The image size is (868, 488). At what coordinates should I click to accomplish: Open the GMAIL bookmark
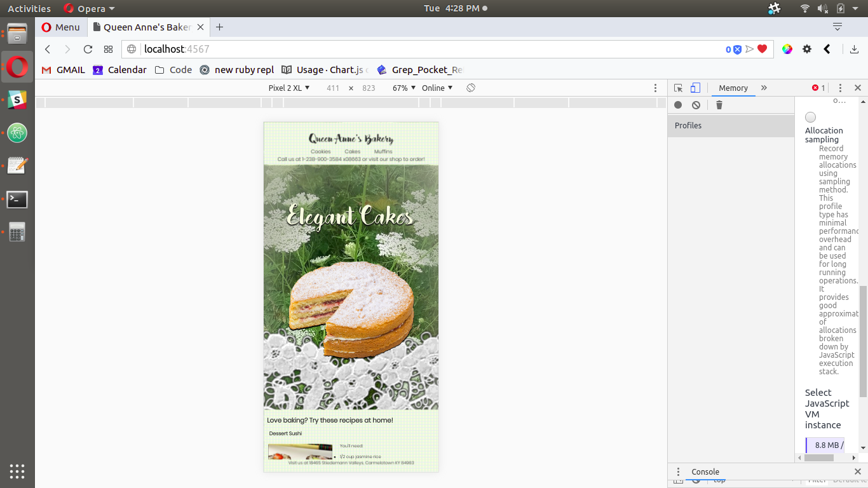pos(63,70)
